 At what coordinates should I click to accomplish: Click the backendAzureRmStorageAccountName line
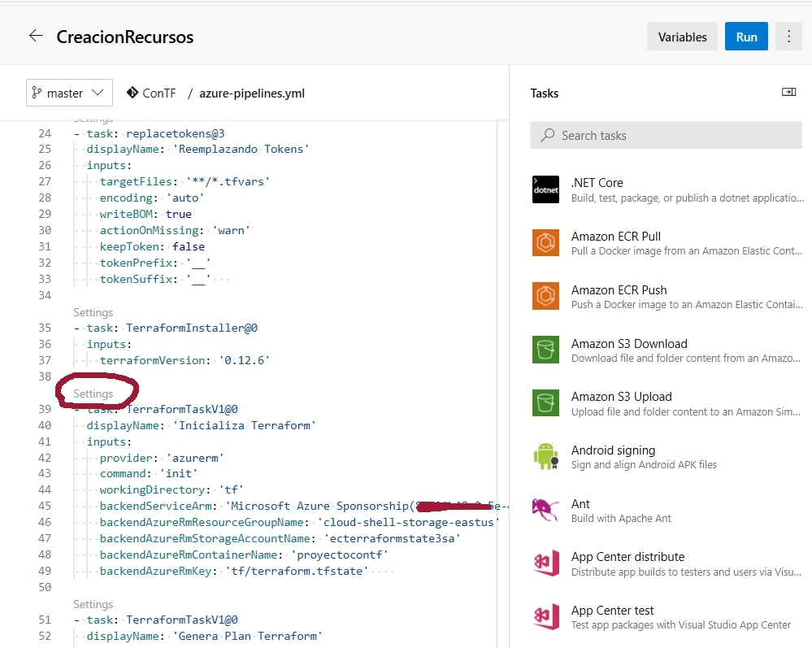[x=280, y=538]
